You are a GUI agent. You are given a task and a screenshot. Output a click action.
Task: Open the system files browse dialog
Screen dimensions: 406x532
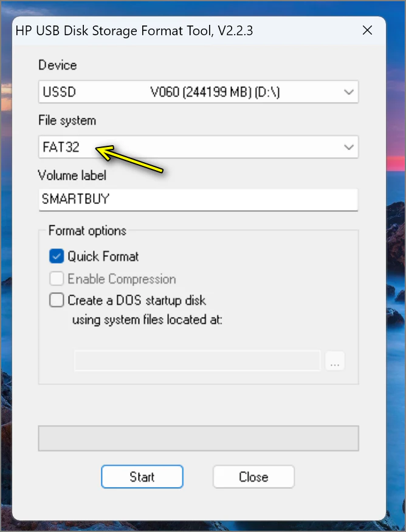coord(335,361)
